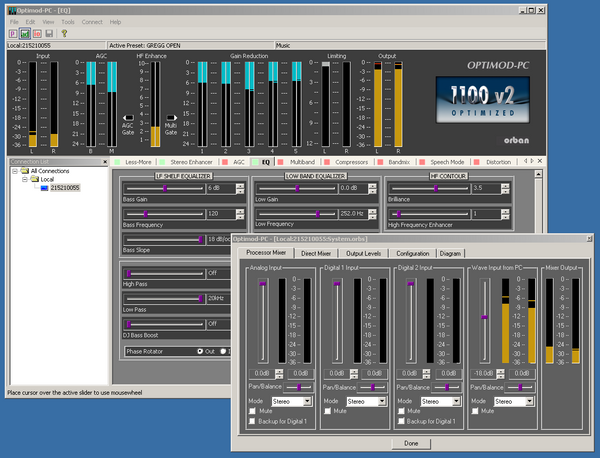Click the purple P preset toolbar icon
This screenshot has width=600, height=458.
click(12, 33)
